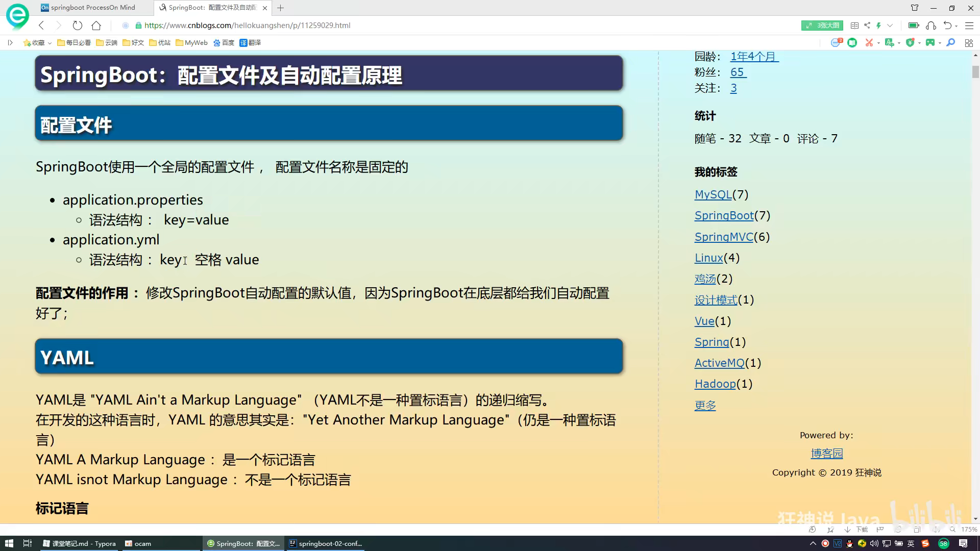Open the SpringBoot(7) tag link

724,215
